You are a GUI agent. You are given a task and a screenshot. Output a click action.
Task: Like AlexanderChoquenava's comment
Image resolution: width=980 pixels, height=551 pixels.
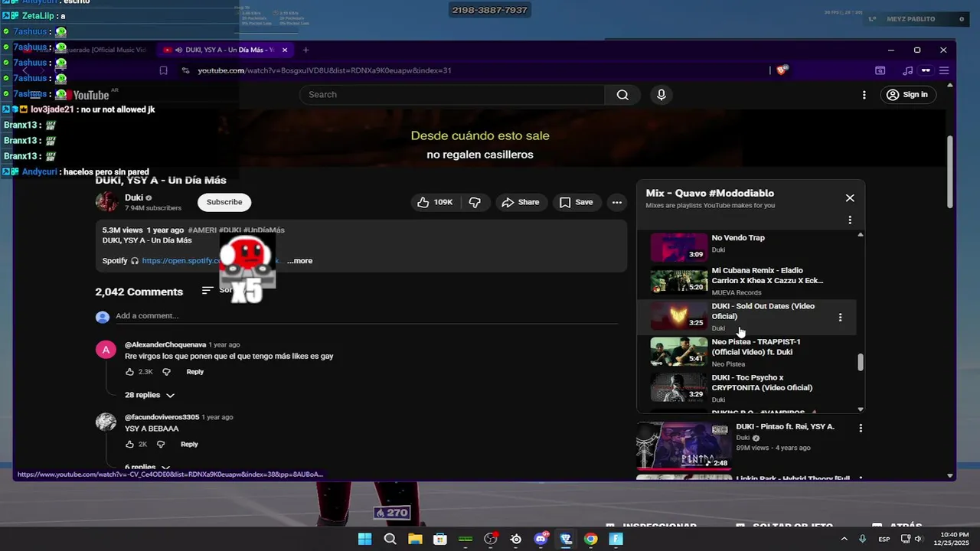[x=129, y=372]
